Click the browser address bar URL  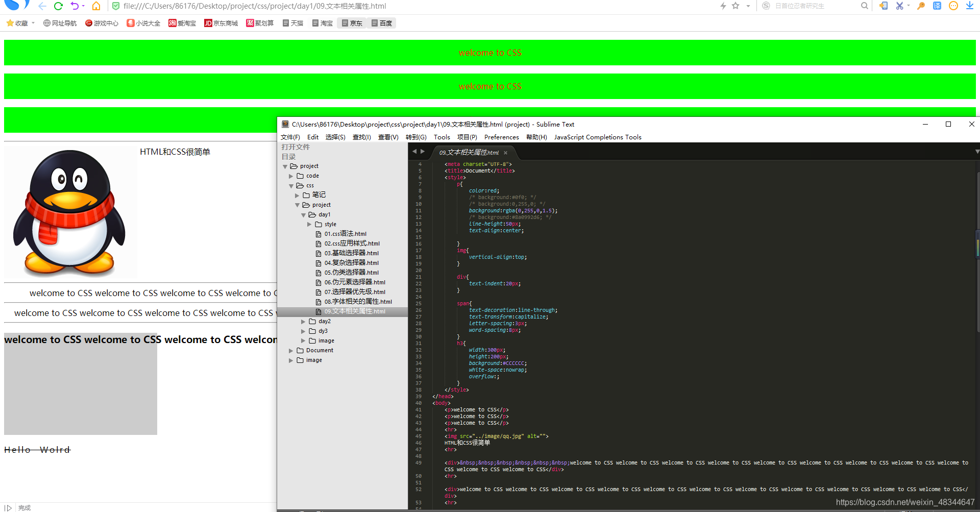point(255,6)
